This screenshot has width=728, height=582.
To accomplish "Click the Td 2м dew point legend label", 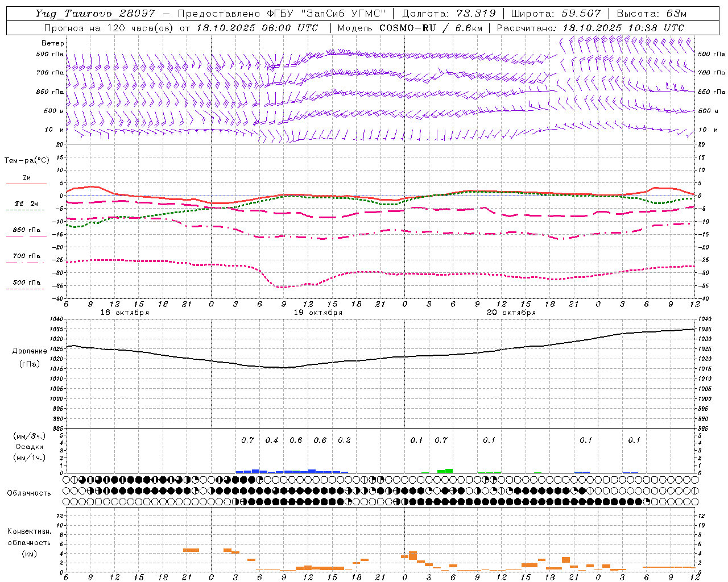I will 26,203.
